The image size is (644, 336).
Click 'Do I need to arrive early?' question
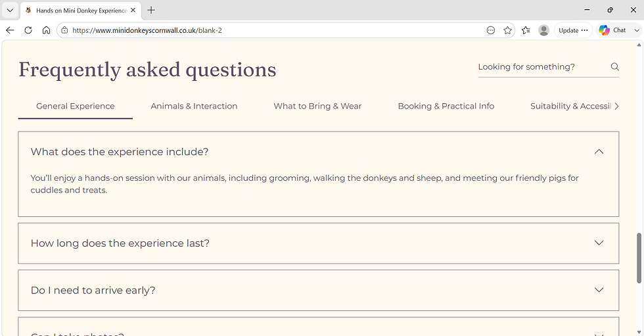coord(93,290)
